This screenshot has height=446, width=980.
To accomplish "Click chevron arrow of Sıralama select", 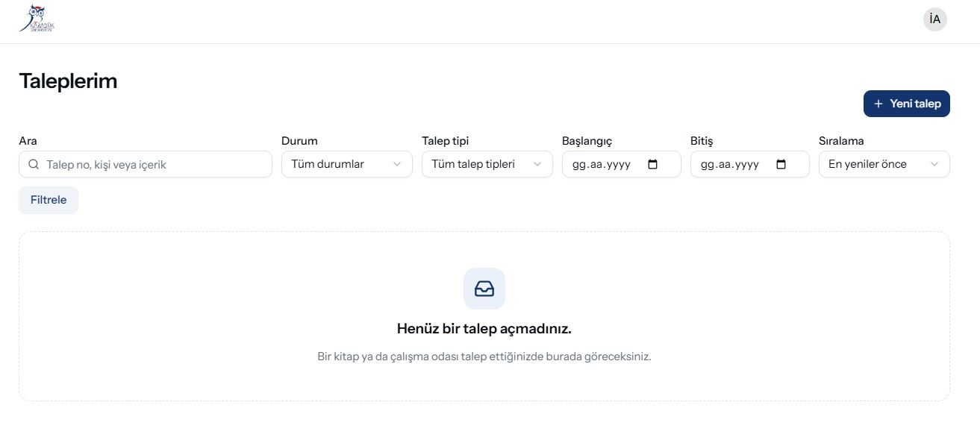I will pyautogui.click(x=934, y=164).
